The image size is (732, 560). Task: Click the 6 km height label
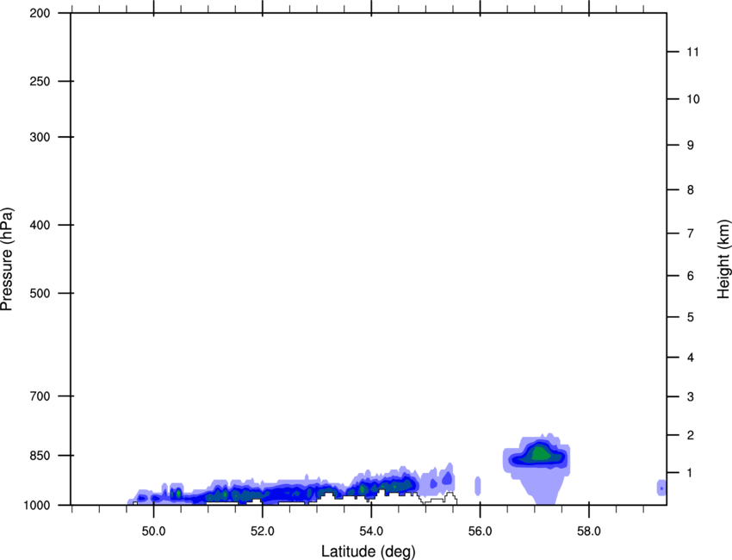pyautogui.click(x=691, y=276)
